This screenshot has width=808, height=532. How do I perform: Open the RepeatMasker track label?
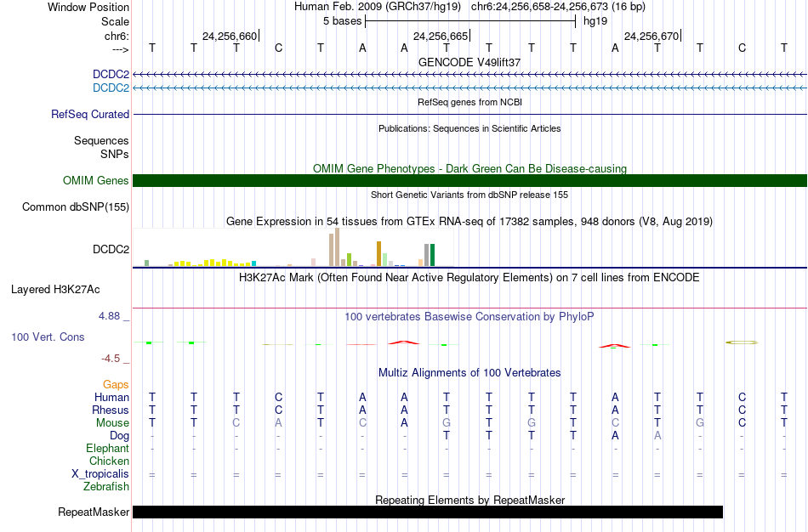tap(94, 512)
